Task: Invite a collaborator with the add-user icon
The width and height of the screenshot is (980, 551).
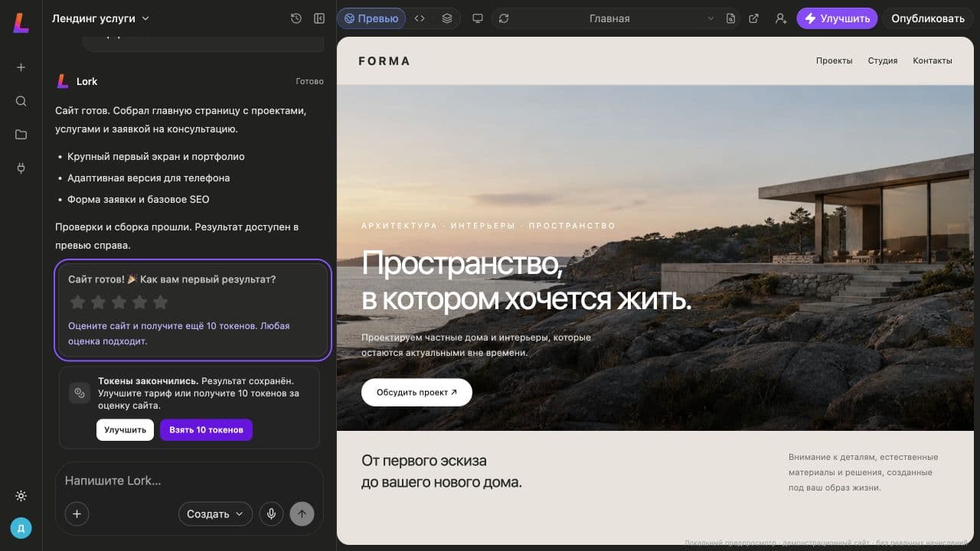Action: tap(781, 18)
